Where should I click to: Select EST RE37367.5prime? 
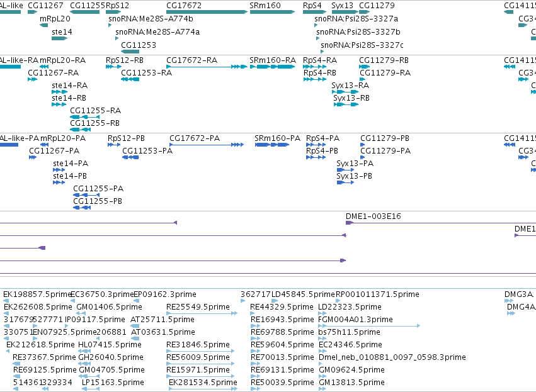point(44,357)
